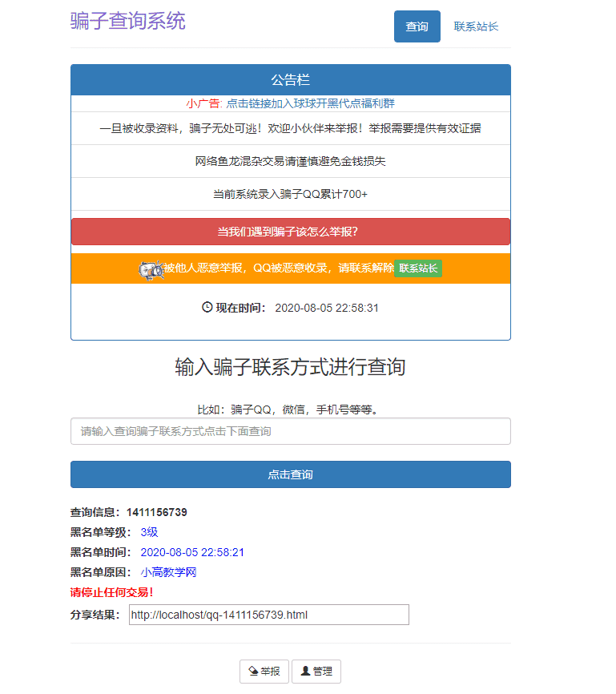Viewport: 616px width, 694px height.
Task: Click the current time 2020-08-05 22:58:31
Action: click(x=327, y=308)
